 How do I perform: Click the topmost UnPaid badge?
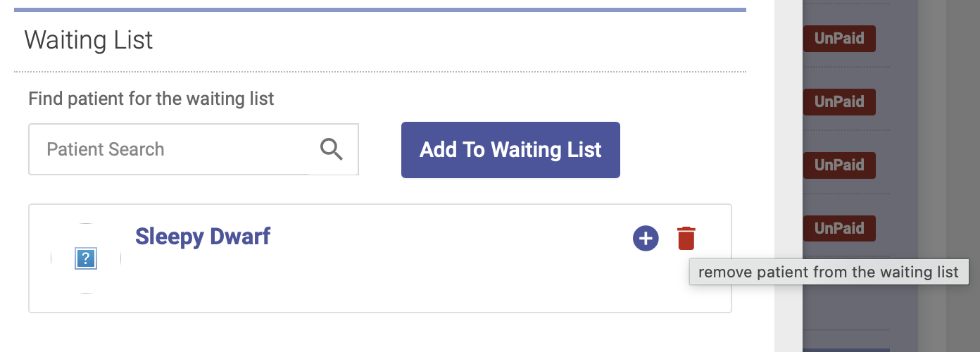pyautogui.click(x=839, y=39)
